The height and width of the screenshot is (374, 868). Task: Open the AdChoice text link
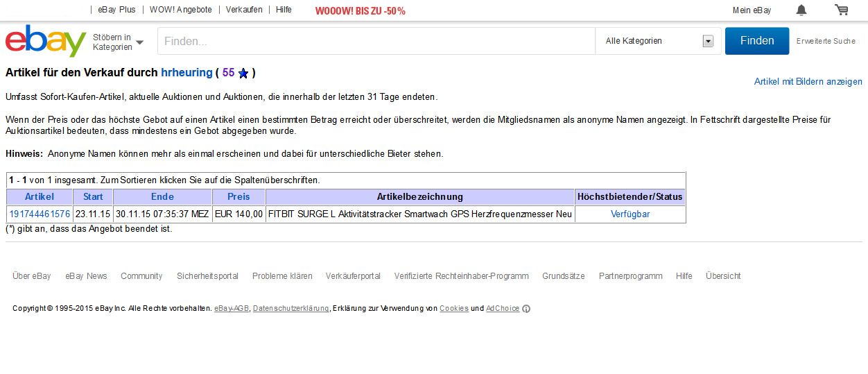(503, 309)
